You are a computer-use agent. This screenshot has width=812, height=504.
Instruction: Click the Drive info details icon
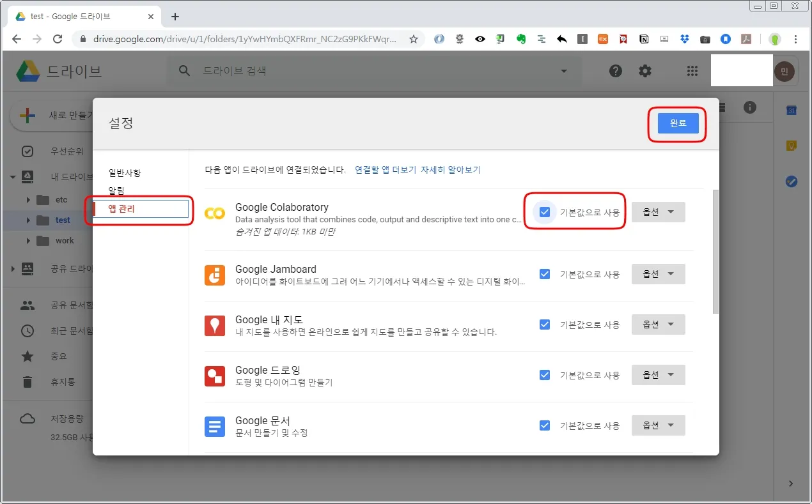click(x=750, y=108)
